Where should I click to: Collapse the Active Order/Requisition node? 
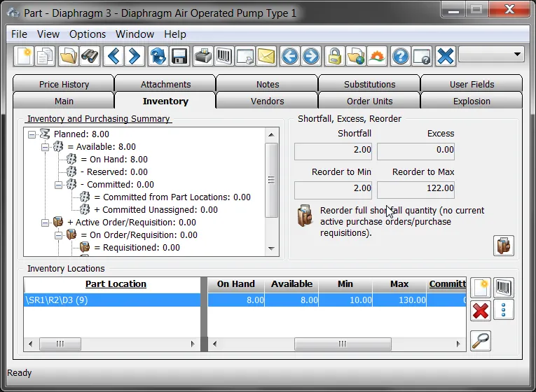pos(45,223)
